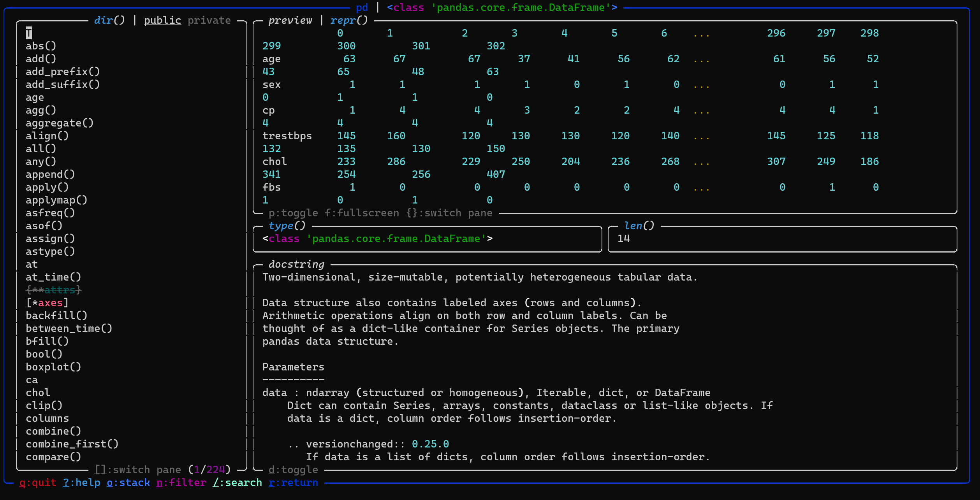The height and width of the screenshot is (500, 980).
Task: Select combine_first() in the attribute list
Action: (x=72, y=444)
